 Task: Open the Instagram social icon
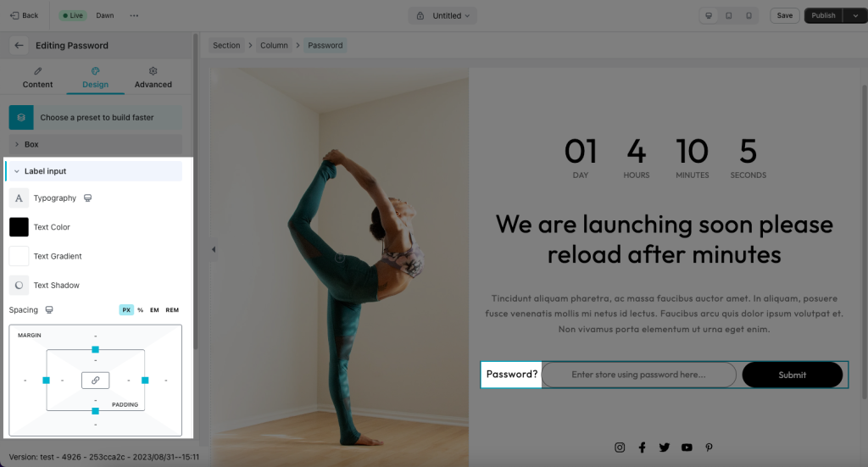pos(620,447)
